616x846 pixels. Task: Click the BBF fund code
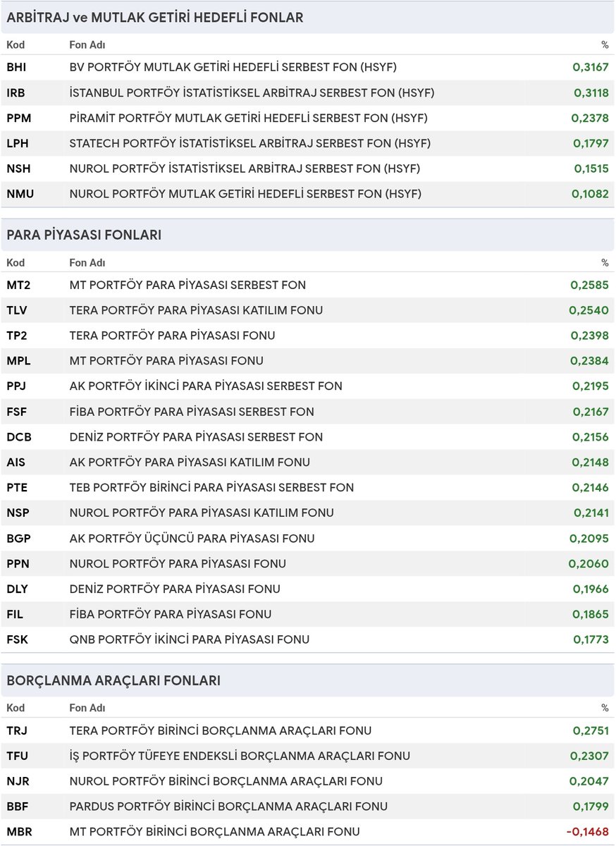(17, 807)
